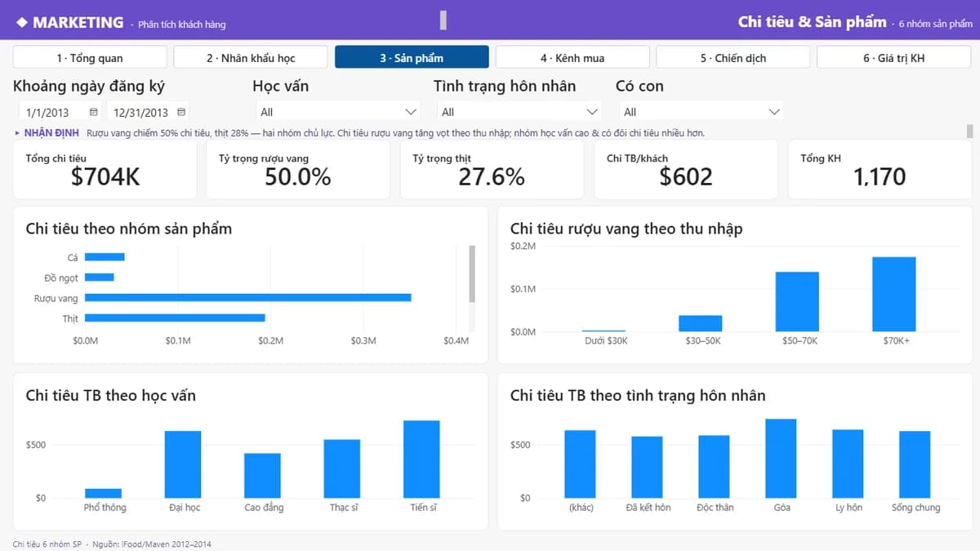Click the 6 nhóm sản phẩm header label

935,24
